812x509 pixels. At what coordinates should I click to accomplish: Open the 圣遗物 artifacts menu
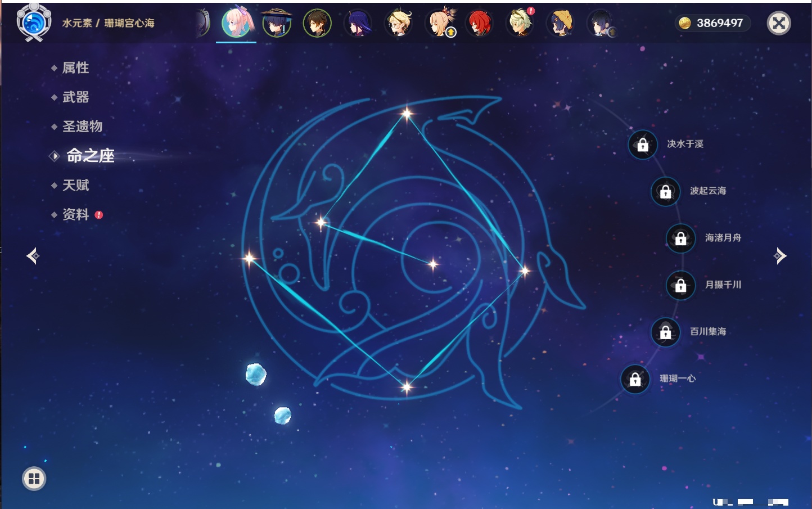tap(82, 127)
